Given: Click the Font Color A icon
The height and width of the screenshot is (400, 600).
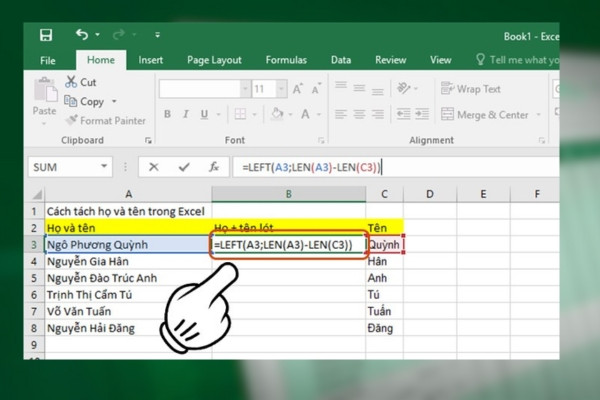Looking at the screenshot, I should tap(305, 114).
